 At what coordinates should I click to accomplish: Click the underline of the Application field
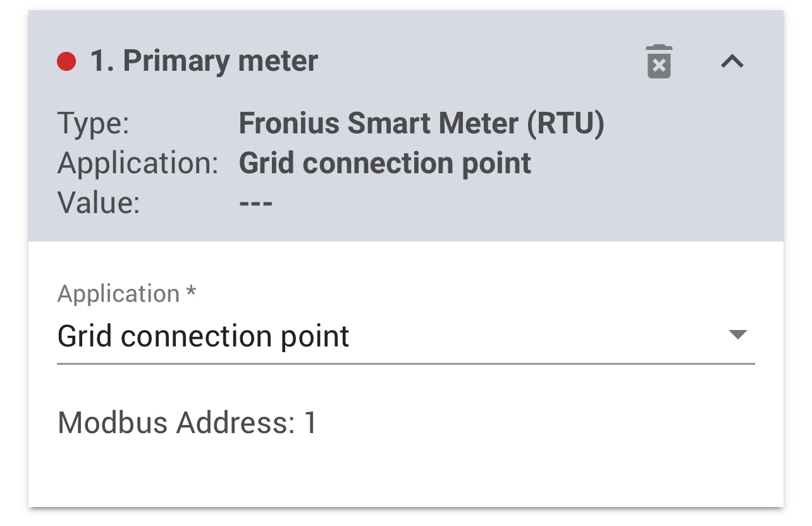[405, 364]
